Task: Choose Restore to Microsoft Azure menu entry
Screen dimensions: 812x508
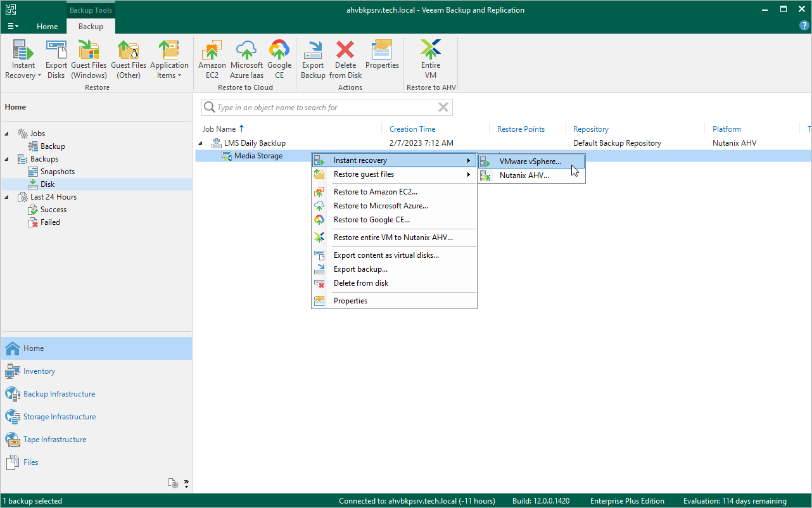Action: point(394,206)
